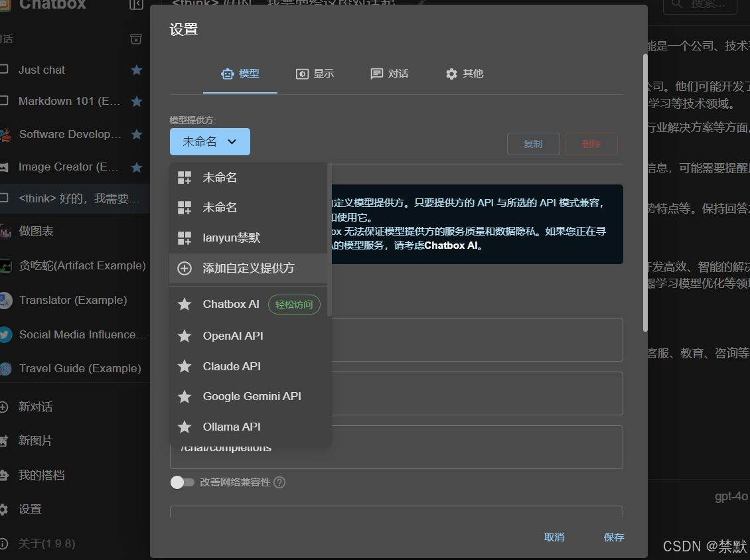Click 取消 to cancel settings
The height and width of the screenshot is (560, 750).
pyautogui.click(x=554, y=537)
